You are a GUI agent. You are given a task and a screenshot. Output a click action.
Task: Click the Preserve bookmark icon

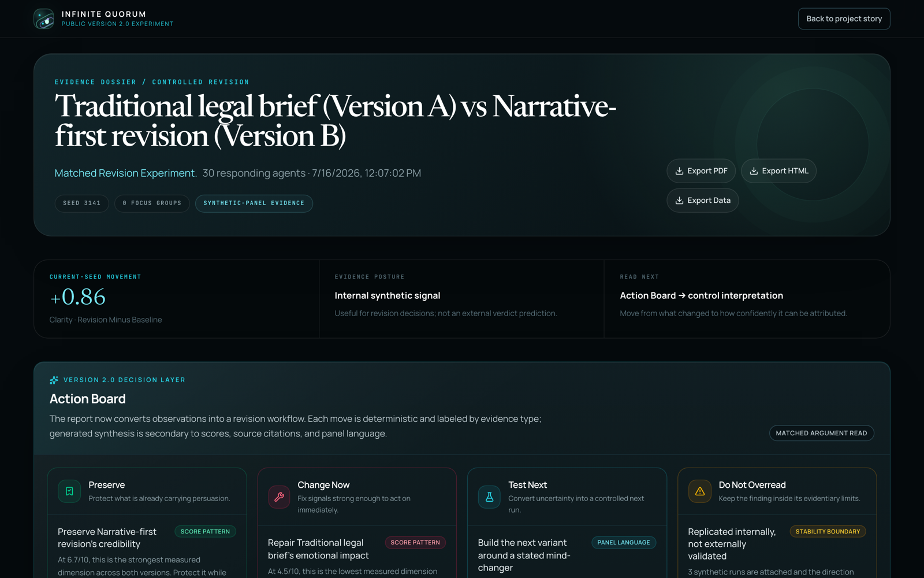(x=69, y=491)
